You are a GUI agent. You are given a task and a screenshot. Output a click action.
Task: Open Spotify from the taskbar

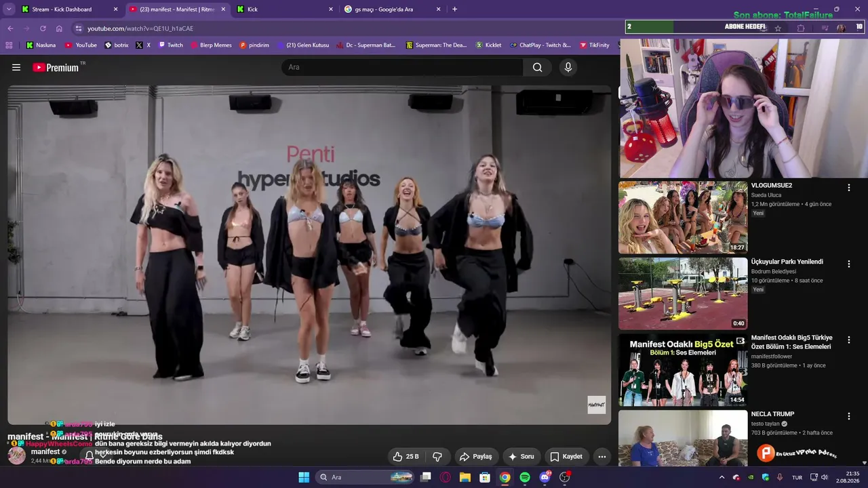tap(525, 477)
